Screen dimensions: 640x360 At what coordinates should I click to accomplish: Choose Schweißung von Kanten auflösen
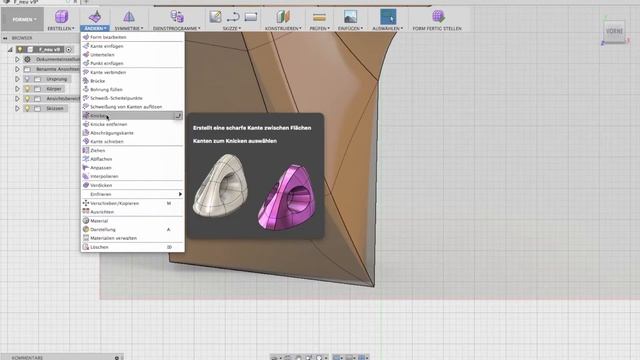tap(133, 107)
